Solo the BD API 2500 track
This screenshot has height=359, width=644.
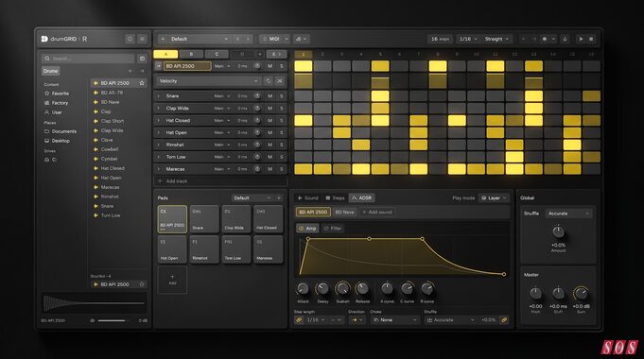coord(282,66)
